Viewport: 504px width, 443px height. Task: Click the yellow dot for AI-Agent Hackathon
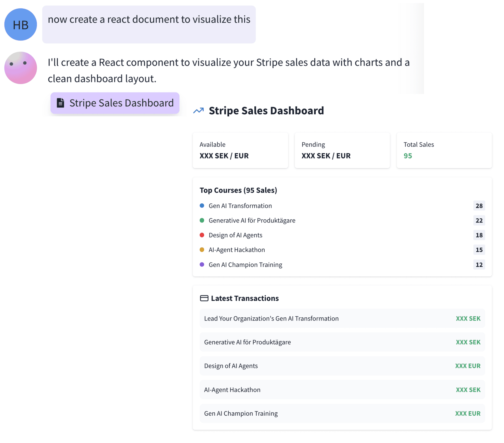point(202,250)
